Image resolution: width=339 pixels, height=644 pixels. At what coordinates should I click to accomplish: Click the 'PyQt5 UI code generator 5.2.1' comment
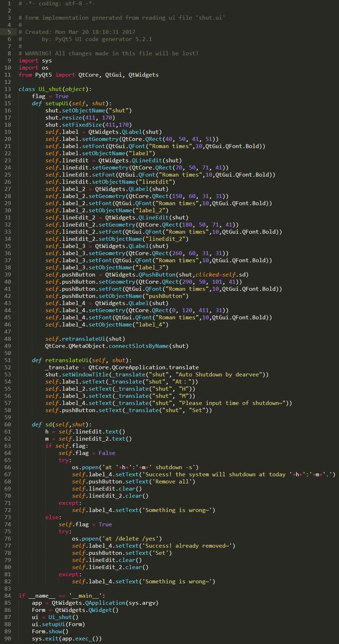[103, 39]
